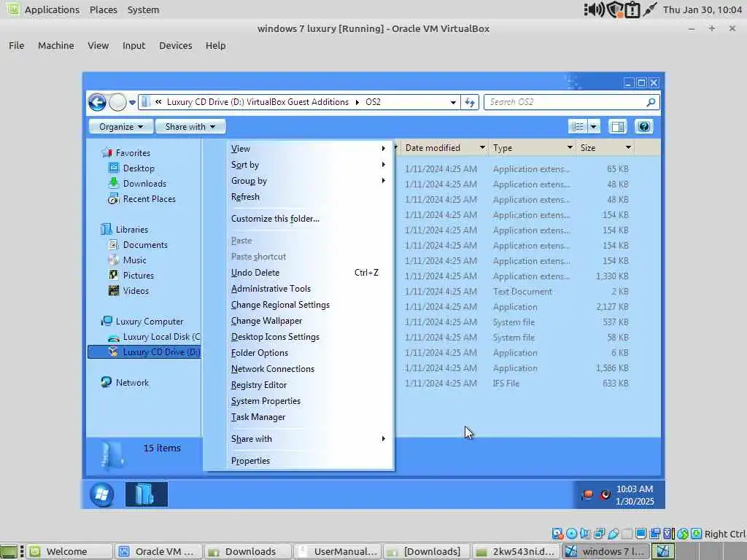Choose Refresh from context menu
This screenshot has width=747, height=560.
pos(309,197)
